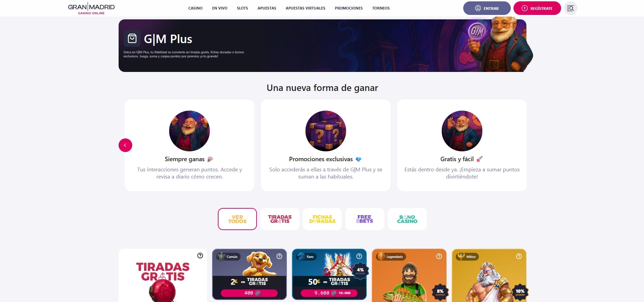Image resolution: width=644 pixels, height=302 pixels.
Task: Filter by Bono Casino category
Action: 407,219
